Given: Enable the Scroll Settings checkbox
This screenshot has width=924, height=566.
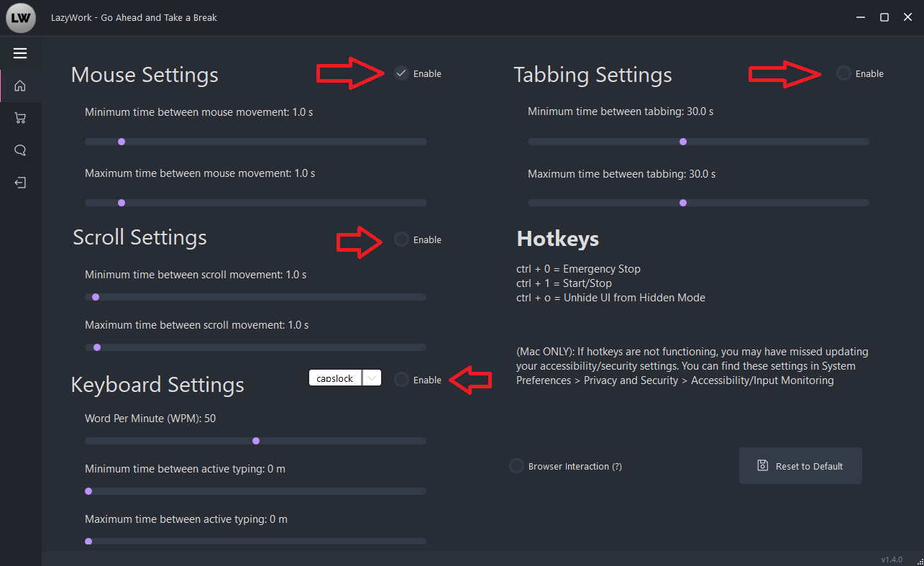Looking at the screenshot, I should [401, 239].
